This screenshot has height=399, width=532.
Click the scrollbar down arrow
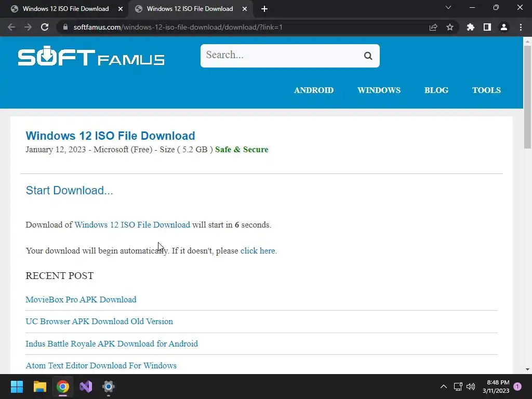click(x=527, y=369)
